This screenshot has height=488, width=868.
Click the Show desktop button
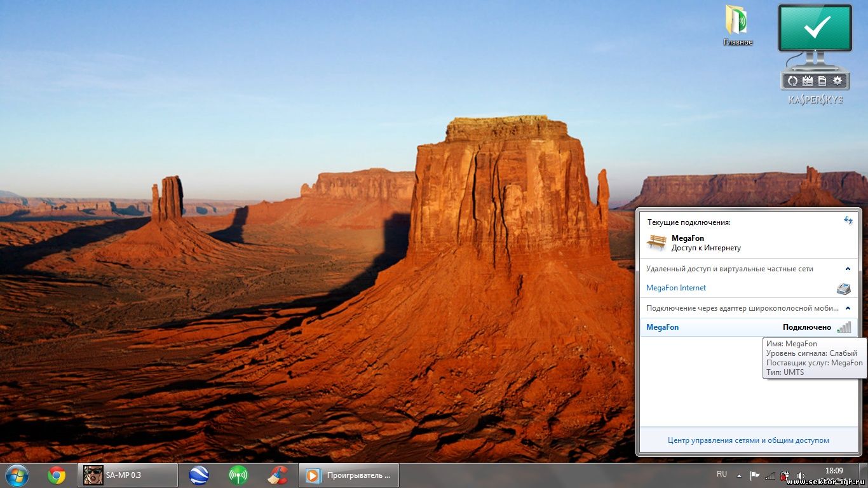864,475
